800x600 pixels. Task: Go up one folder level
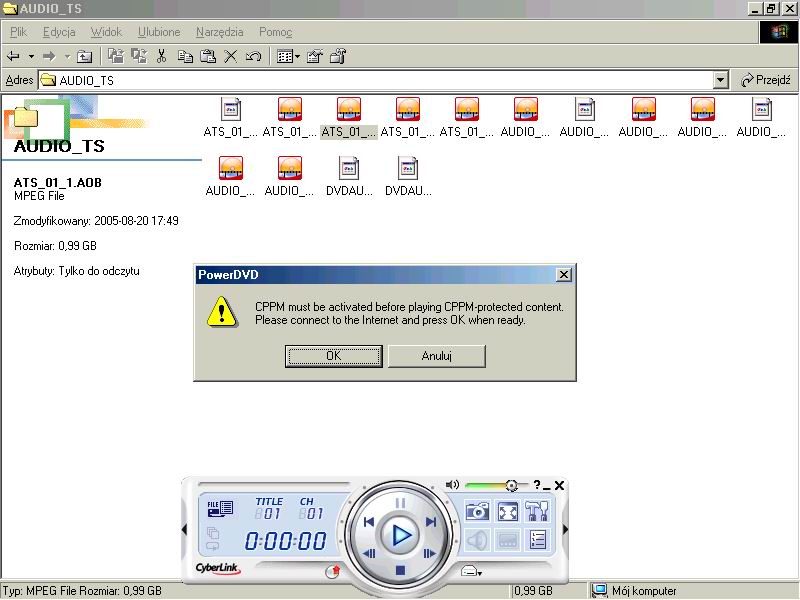coord(84,56)
